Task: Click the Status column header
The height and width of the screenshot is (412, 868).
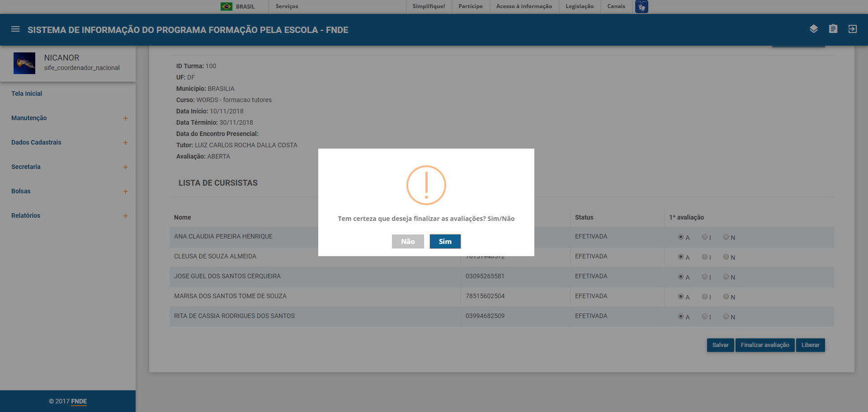Action: [x=584, y=217]
